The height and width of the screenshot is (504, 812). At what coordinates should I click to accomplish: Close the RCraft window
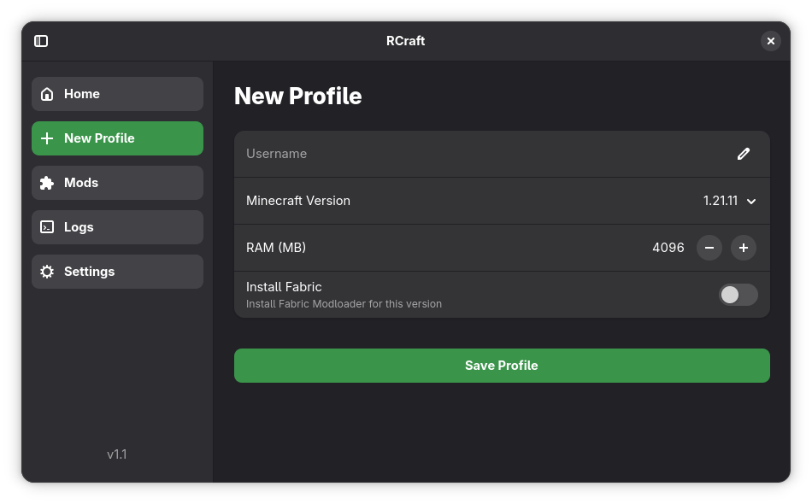pos(771,41)
